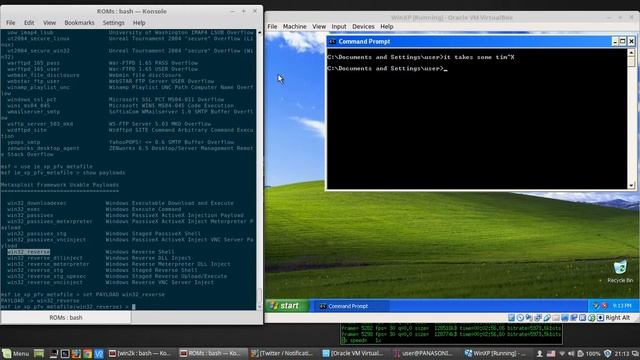Click the user icon in Linux system tray
This screenshot has height=360, width=640.
tap(540, 353)
